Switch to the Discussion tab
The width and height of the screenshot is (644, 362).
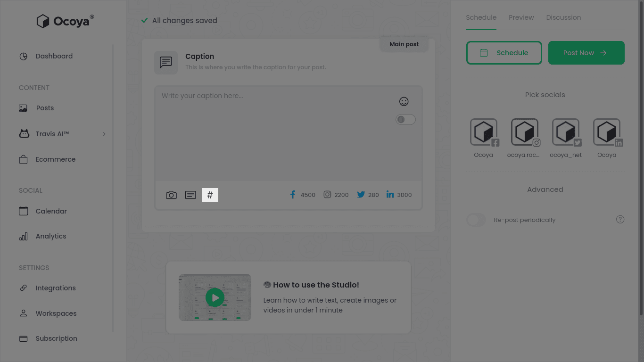563,17
